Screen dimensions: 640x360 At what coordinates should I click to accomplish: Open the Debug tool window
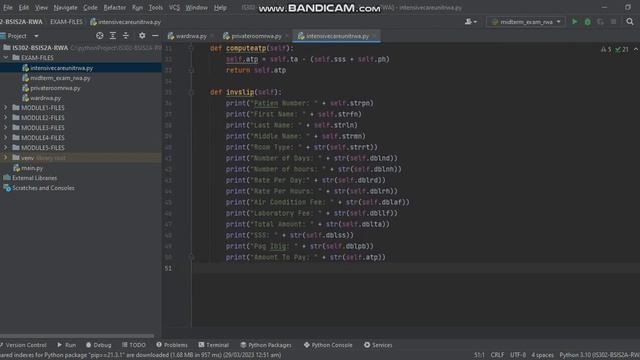click(98, 345)
